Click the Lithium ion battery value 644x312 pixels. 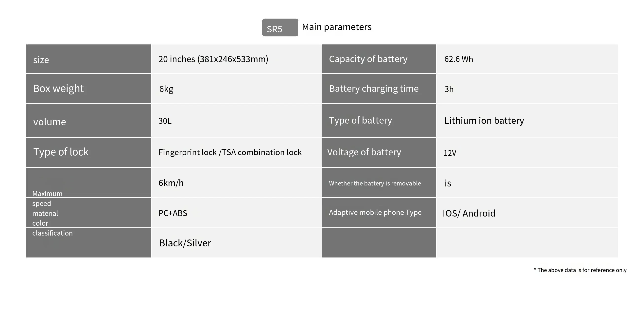click(x=484, y=121)
